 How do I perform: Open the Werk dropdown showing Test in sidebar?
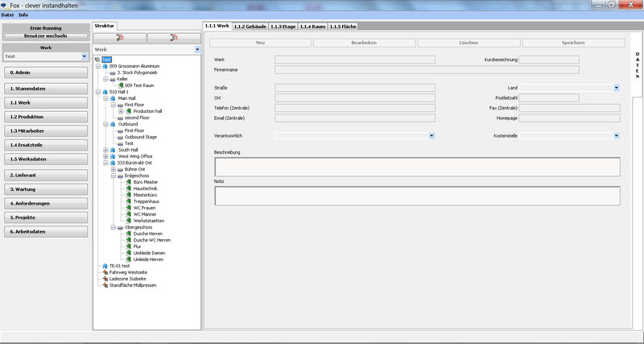[85, 56]
